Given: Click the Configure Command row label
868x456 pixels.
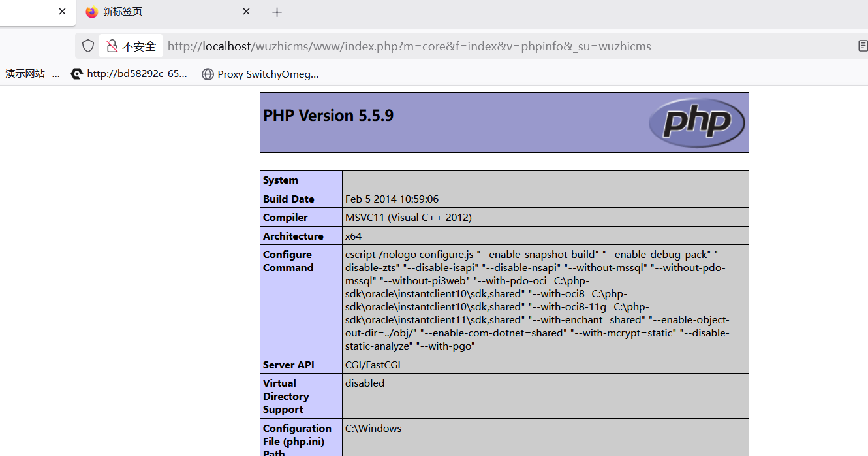Looking at the screenshot, I should (x=288, y=261).
